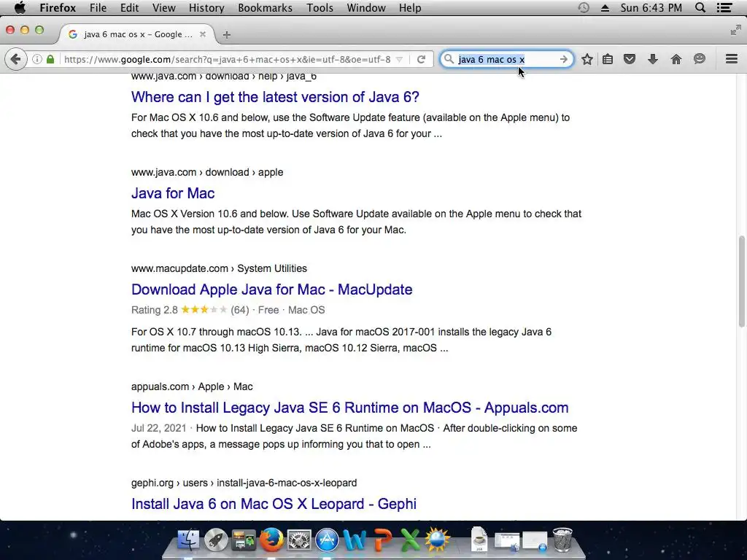The height and width of the screenshot is (560, 747).
Task: Click 'www.java.com › download › apple' breadcrumb
Action: [207, 172]
